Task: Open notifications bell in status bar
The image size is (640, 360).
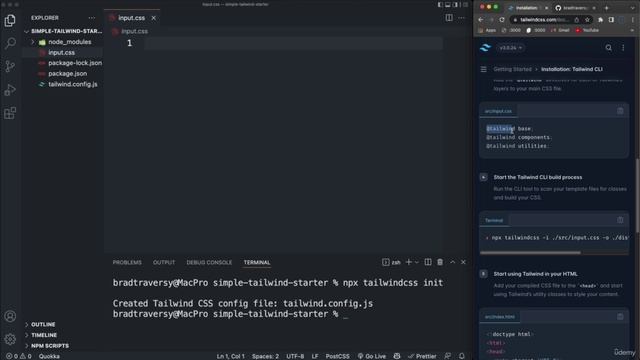Action: [x=462, y=356]
